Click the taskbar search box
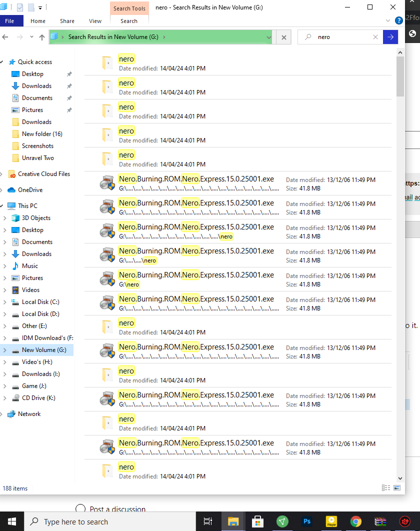Image resolution: width=420 pixels, height=531 pixels. coord(109,521)
